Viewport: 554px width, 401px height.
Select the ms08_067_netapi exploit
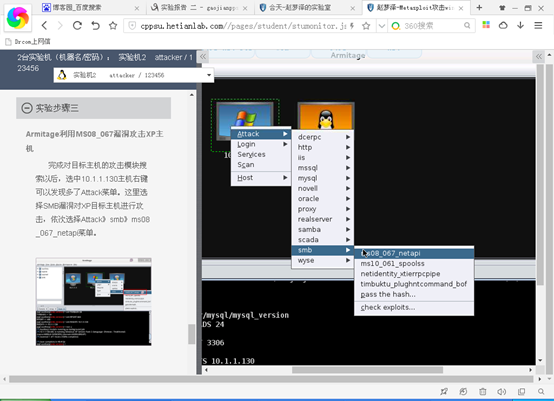(414, 253)
